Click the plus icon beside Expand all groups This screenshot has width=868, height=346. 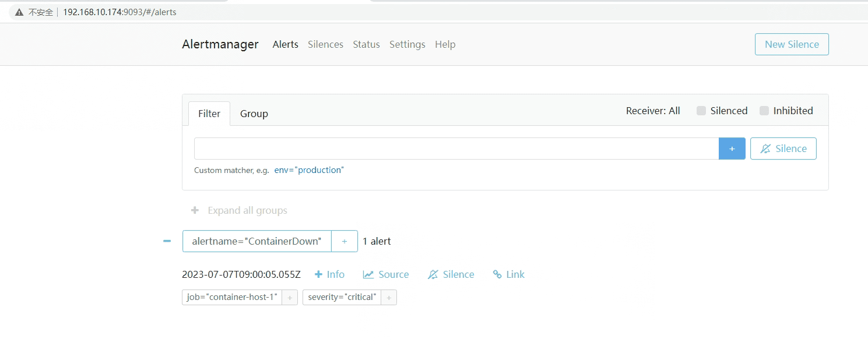pyautogui.click(x=195, y=210)
